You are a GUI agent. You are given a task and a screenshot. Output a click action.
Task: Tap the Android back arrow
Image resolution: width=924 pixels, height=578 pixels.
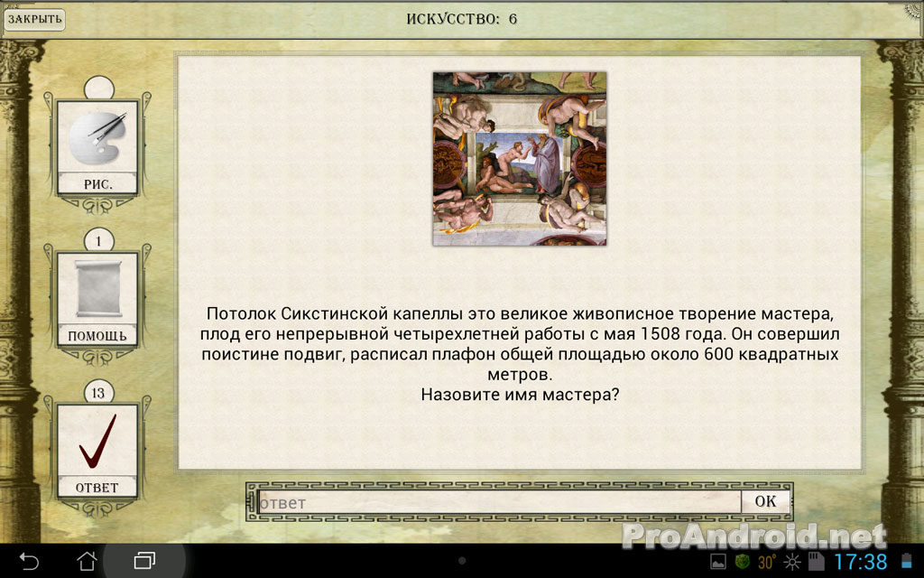click(x=29, y=561)
